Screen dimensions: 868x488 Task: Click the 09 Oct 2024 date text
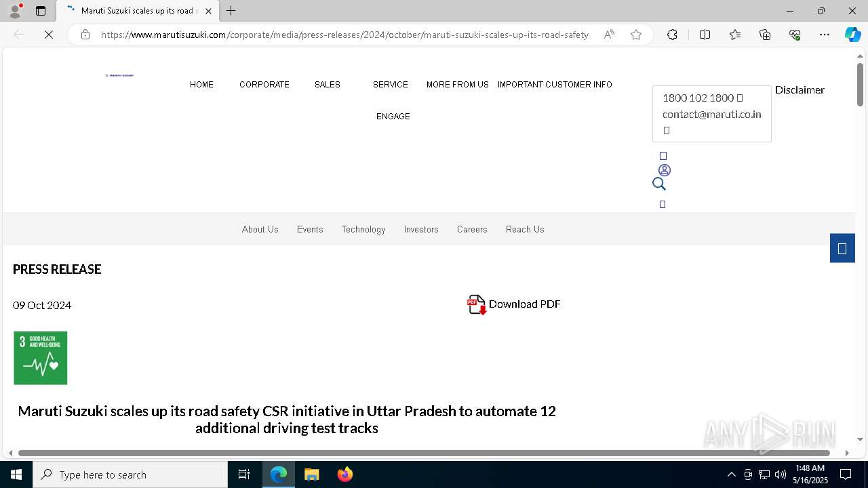42,305
